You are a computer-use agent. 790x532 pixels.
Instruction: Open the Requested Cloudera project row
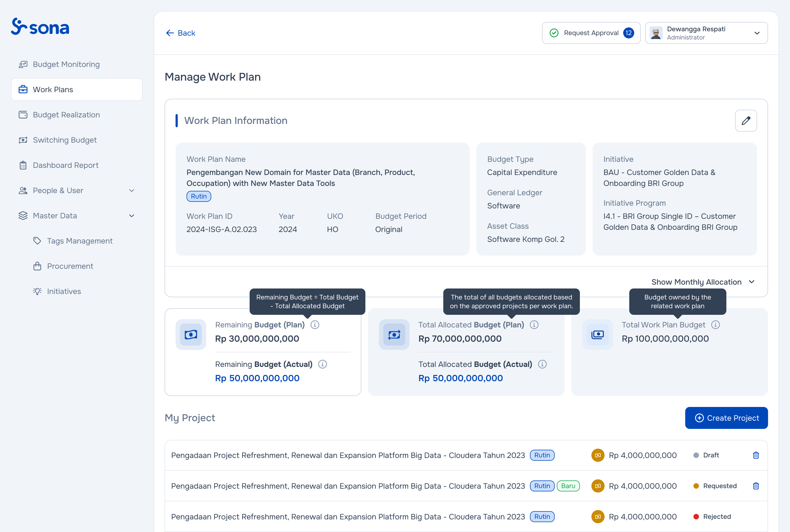tap(466, 486)
